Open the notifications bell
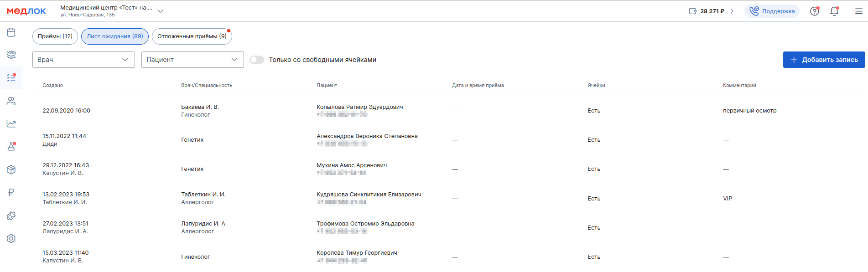 (x=834, y=11)
